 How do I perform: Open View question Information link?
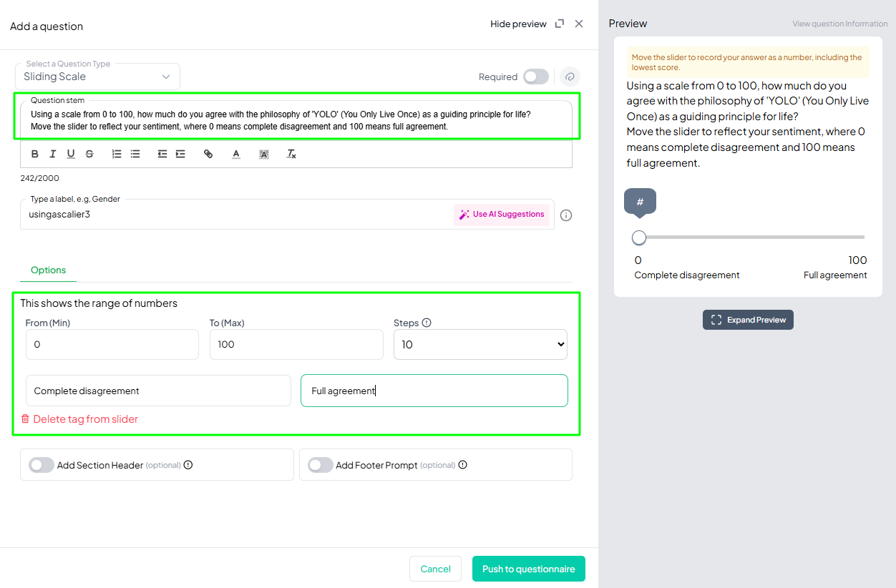tap(840, 24)
